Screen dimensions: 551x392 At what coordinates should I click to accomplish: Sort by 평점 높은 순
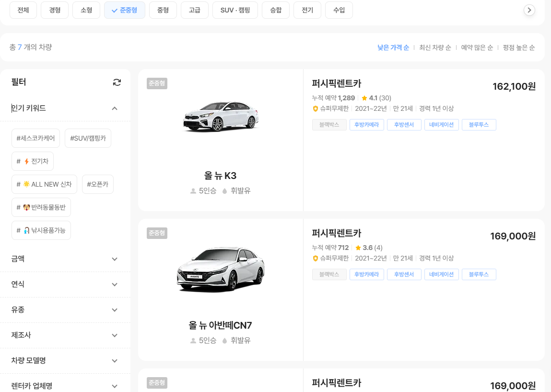click(519, 48)
